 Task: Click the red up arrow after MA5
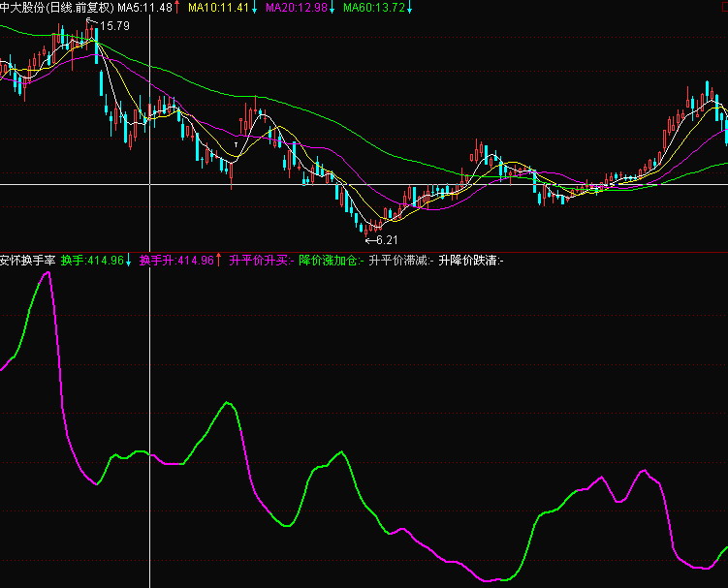176,8
